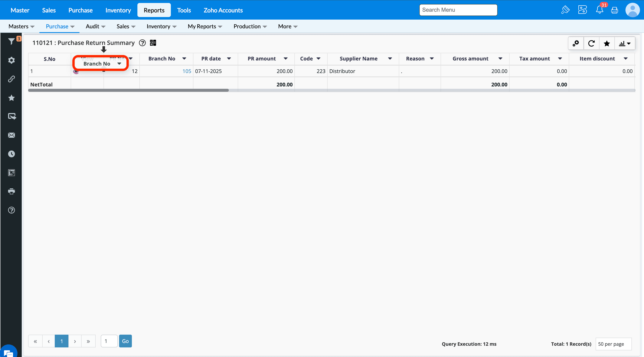The width and height of the screenshot is (644, 357).
Task: Open the chart type dropdown button
Action: [x=624, y=43]
